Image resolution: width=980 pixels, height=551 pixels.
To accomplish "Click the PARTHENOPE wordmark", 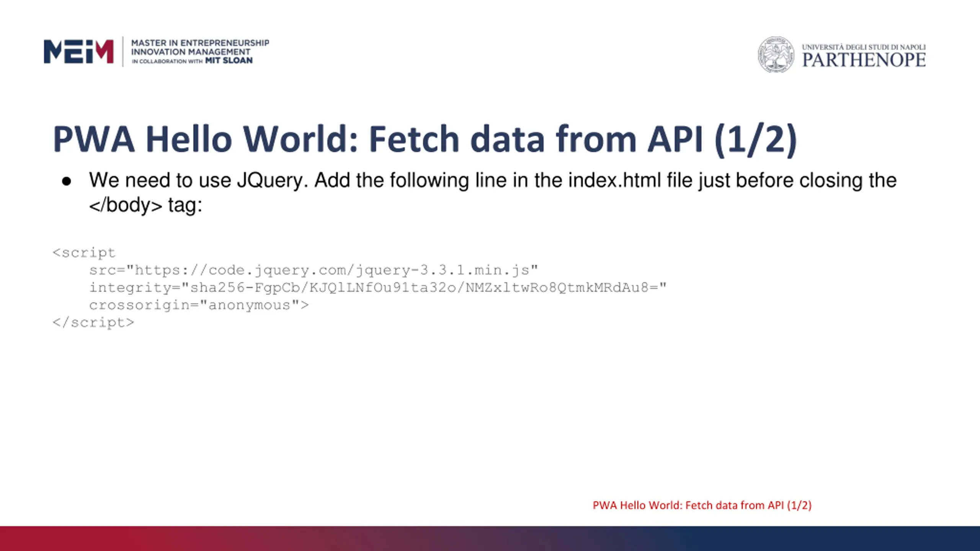I will [x=864, y=60].
